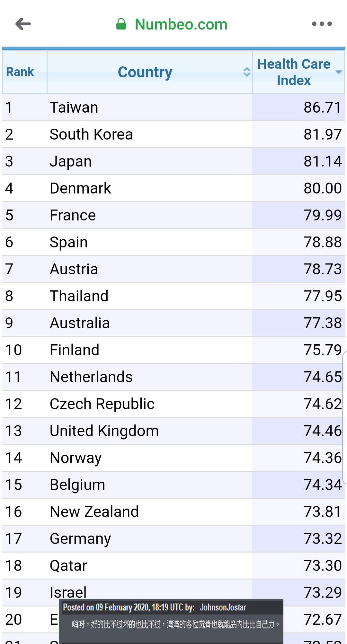
Task: Click Denmark's index value 80.00
Action: (x=323, y=188)
